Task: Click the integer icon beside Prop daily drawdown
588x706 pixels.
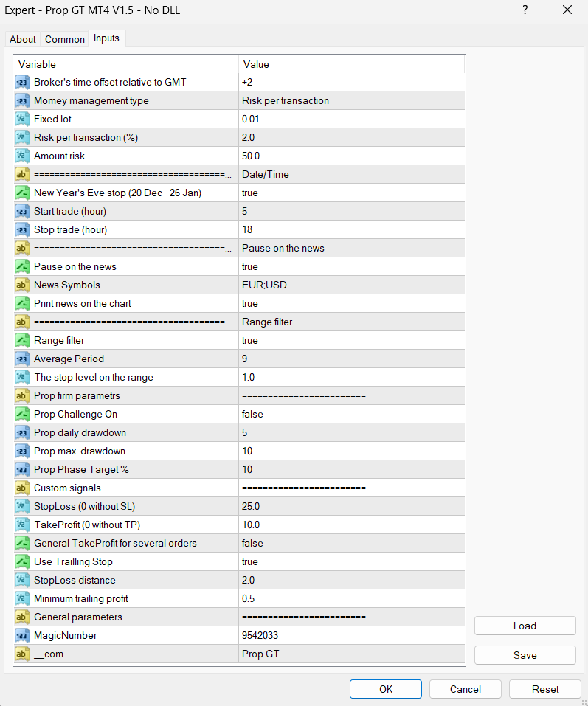Action: tap(22, 433)
